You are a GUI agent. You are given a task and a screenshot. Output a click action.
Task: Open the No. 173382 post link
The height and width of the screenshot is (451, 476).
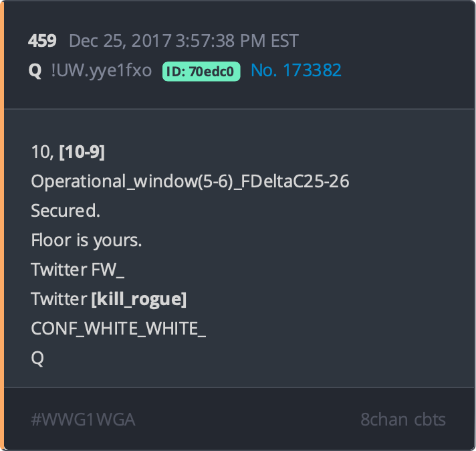coord(296,70)
